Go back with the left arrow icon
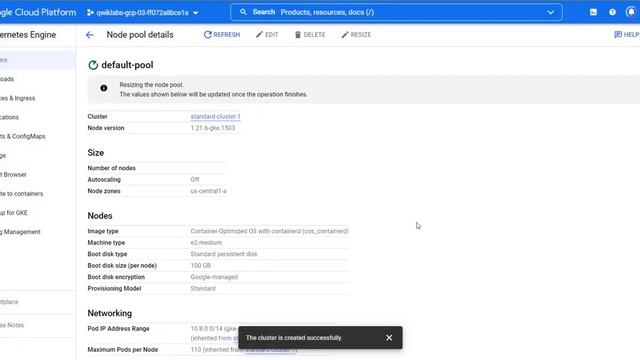The image size is (640, 360). 89,35
